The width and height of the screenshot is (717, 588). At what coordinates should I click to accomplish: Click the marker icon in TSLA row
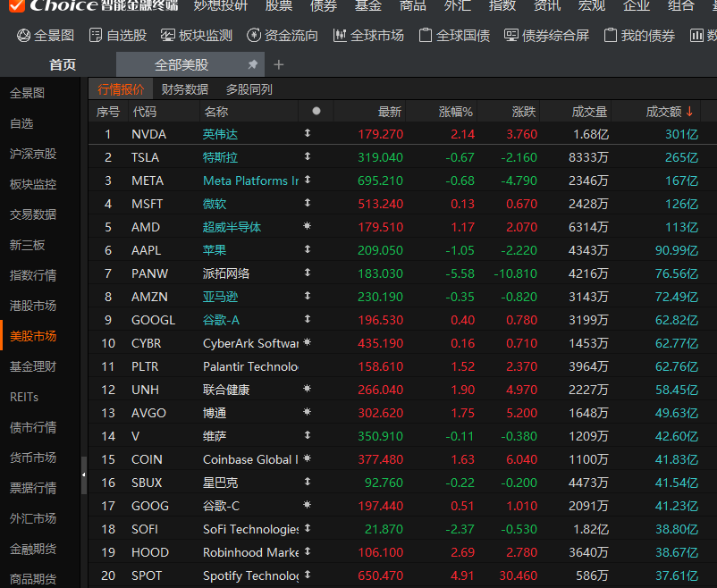308,156
